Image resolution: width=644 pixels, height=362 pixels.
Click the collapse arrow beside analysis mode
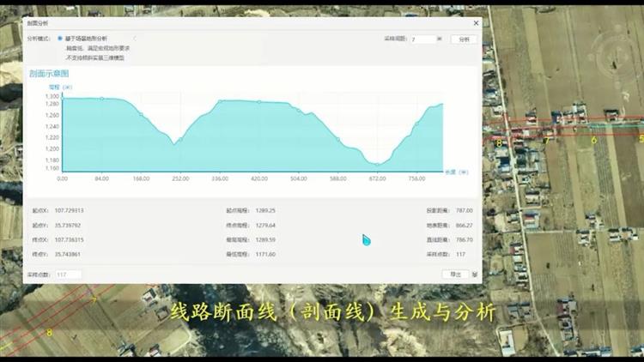tap(134, 39)
